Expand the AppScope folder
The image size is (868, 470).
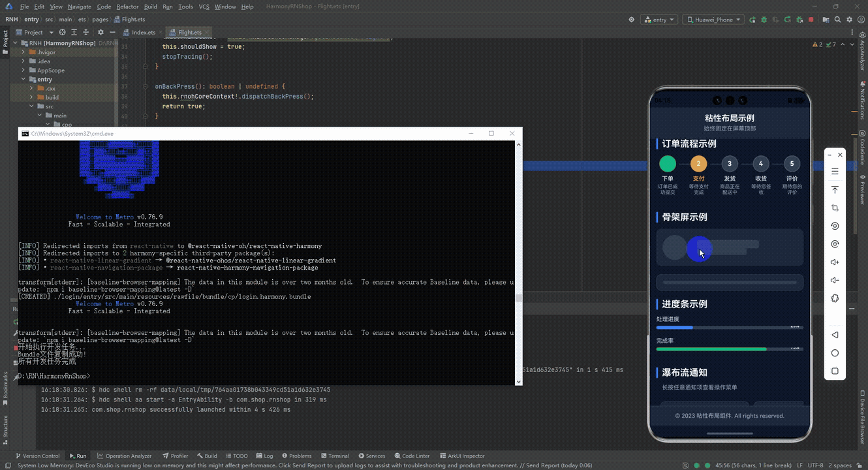coord(23,70)
